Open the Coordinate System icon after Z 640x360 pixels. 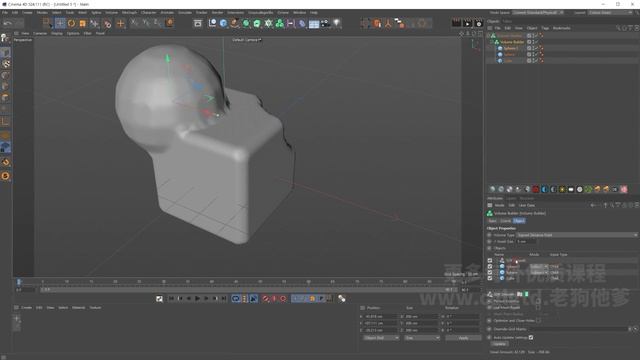click(169, 23)
